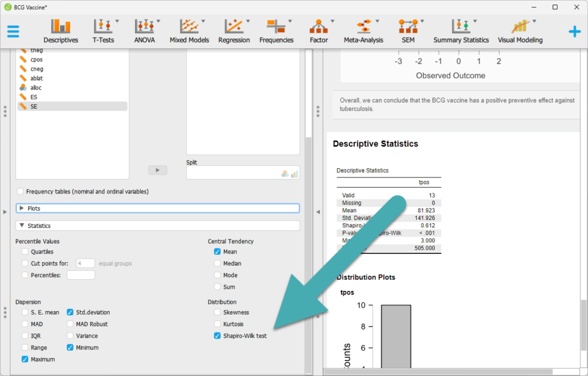
Task: Open the Mixed Models menu
Action: [x=189, y=30]
